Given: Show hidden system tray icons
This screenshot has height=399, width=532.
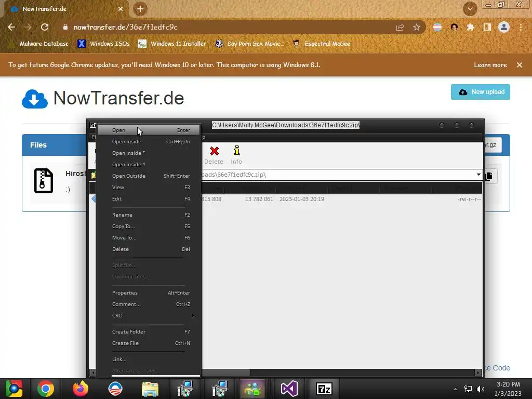Looking at the screenshot, I should (x=455, y=389).
